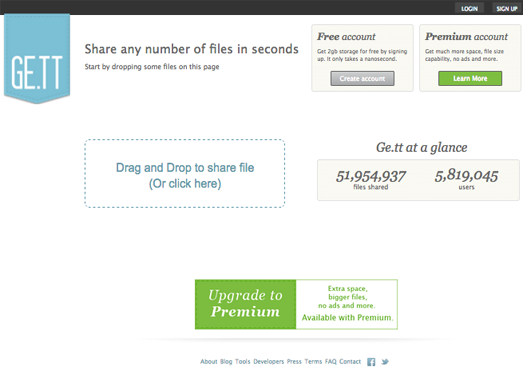
Task: Click the green Learn More button
Action: (470, 78)
